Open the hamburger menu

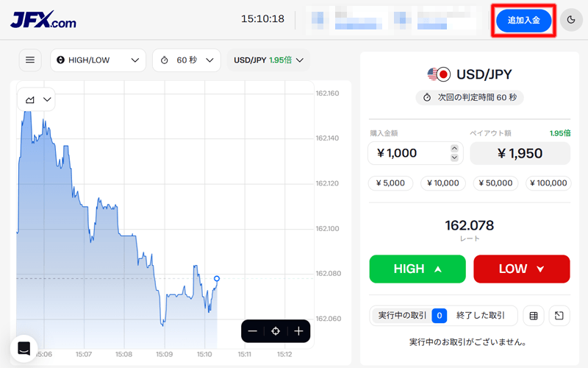point(30,60)
